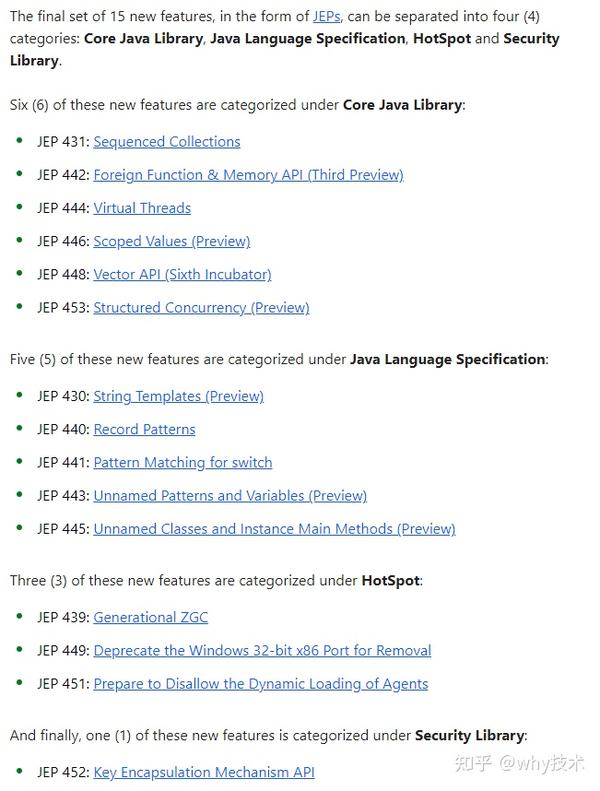Open the String Templates (Preview) link
This screenshot has width=600, height=791.
pyautogui.click(x=178, y=396)
